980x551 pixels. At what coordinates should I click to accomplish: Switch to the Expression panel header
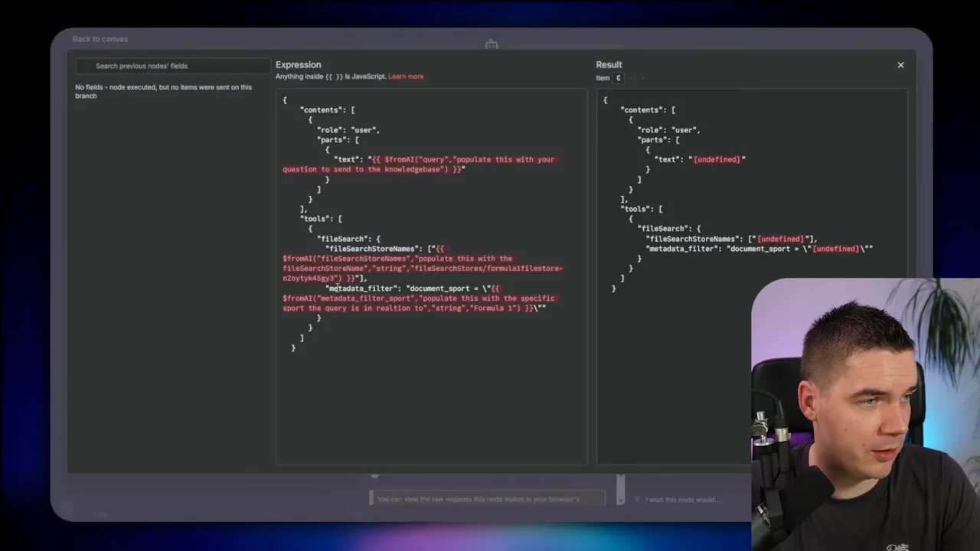pyautogui.click(x=298, y=64)
